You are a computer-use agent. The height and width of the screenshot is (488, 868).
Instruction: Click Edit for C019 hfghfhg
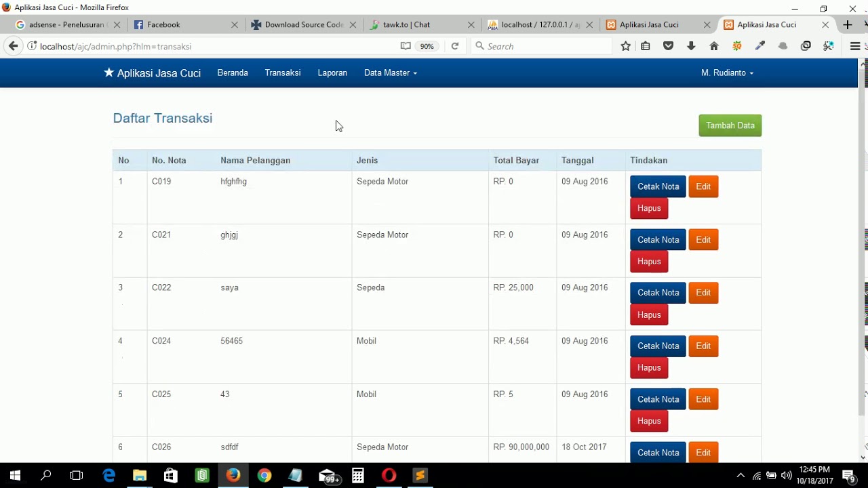tap(703, 186)
